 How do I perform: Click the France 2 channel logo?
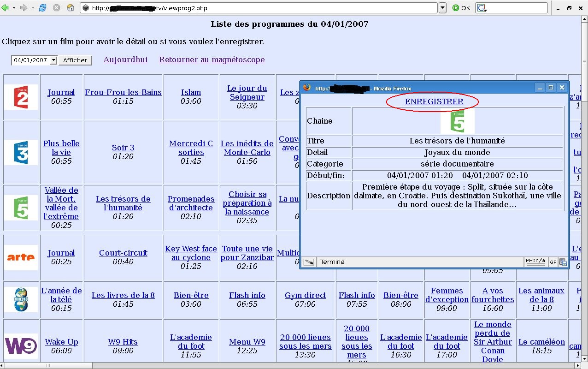tap(21, 97)
